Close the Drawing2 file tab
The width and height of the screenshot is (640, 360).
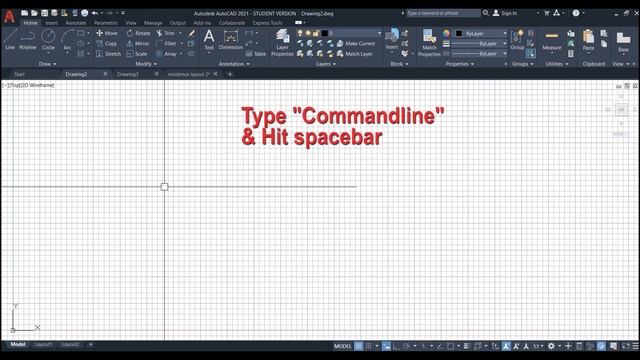[105, 74]
